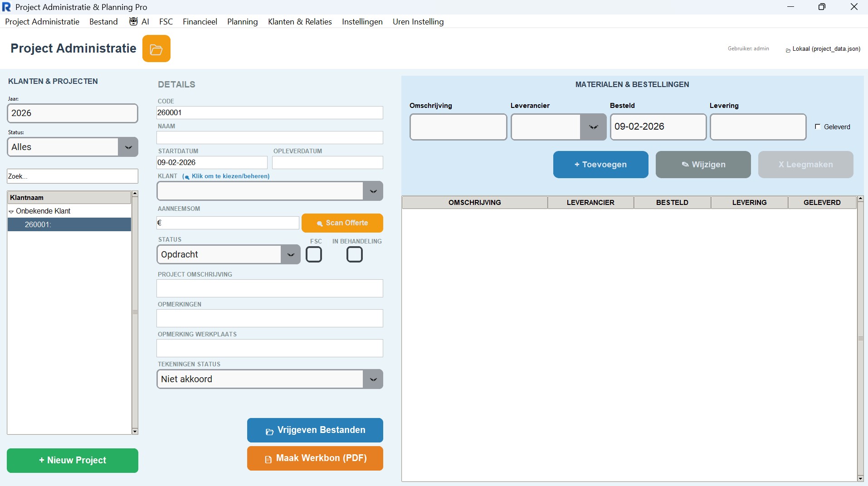This screenshot has width=868, height=486.
Task: Click the AI robot icon in the menu bar
Action: (133, 22)
